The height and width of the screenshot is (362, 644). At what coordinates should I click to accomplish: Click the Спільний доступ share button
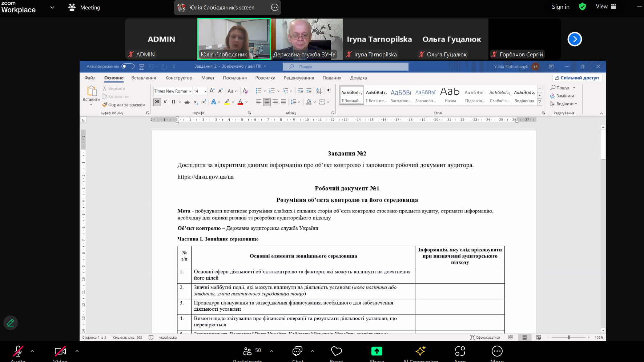[577, 78]
